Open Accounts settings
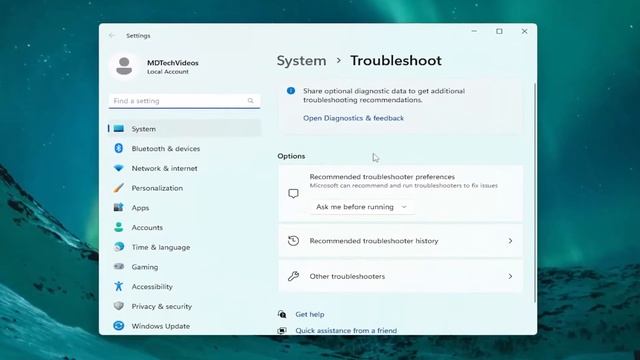 [x=184, y=227]
